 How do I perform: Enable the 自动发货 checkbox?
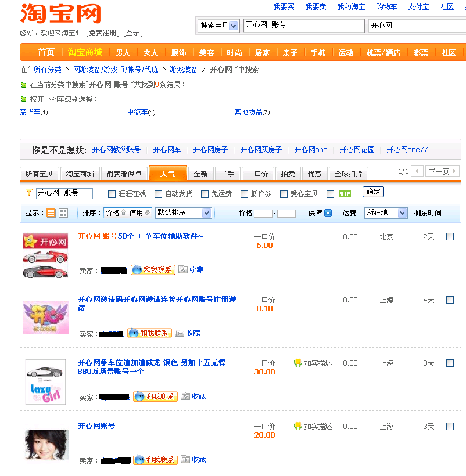[158, 194]
